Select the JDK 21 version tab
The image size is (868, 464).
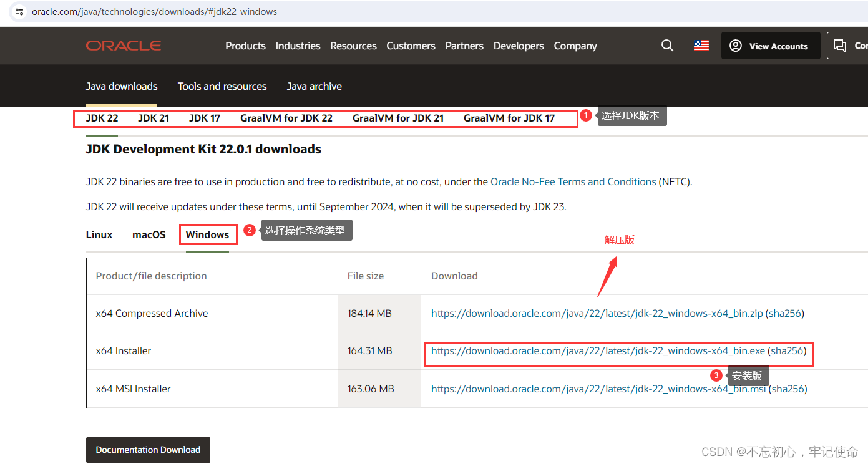point(154,118)
